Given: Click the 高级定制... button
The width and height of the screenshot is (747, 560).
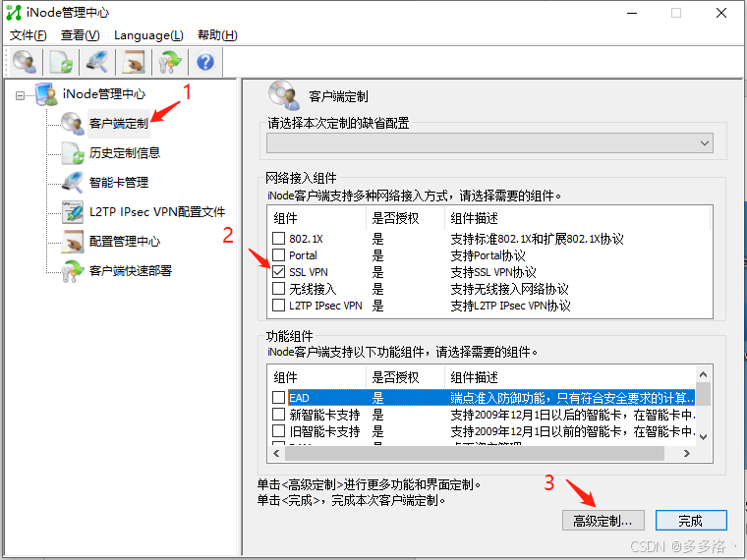Looking at the screenshot, I should point(603,521).
